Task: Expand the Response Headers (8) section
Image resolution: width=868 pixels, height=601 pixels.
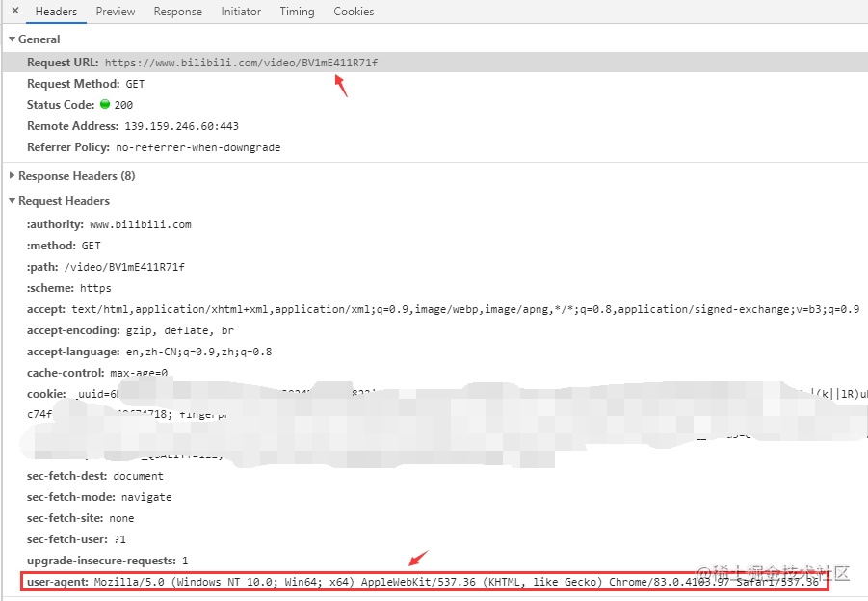Action: 13,175
